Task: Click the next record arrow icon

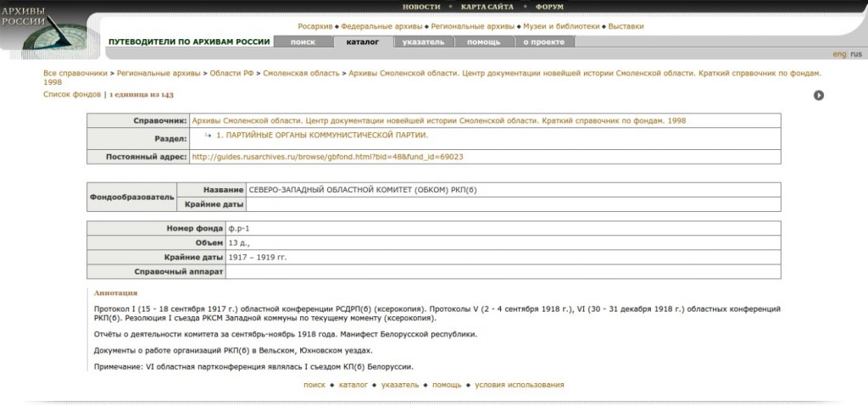Action: click(819, 95)
